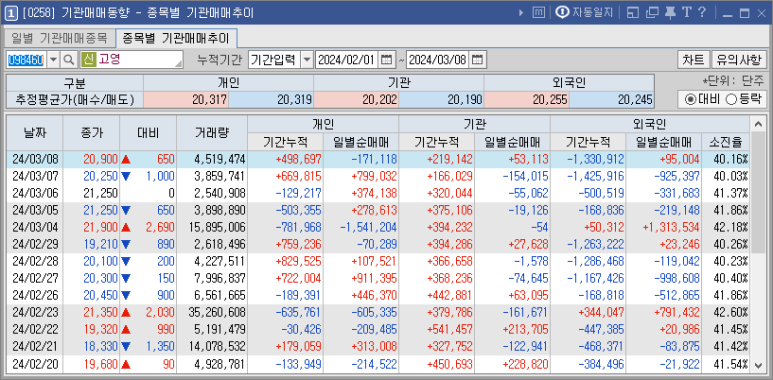773x380 pixels.
Task: Expand the stock code history dropdown
Action: click(54, 60)
